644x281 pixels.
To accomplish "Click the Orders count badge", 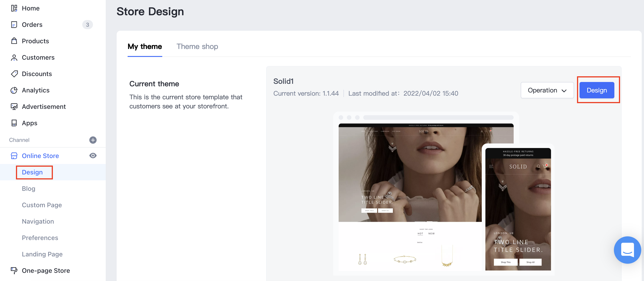I will [87, 25].
